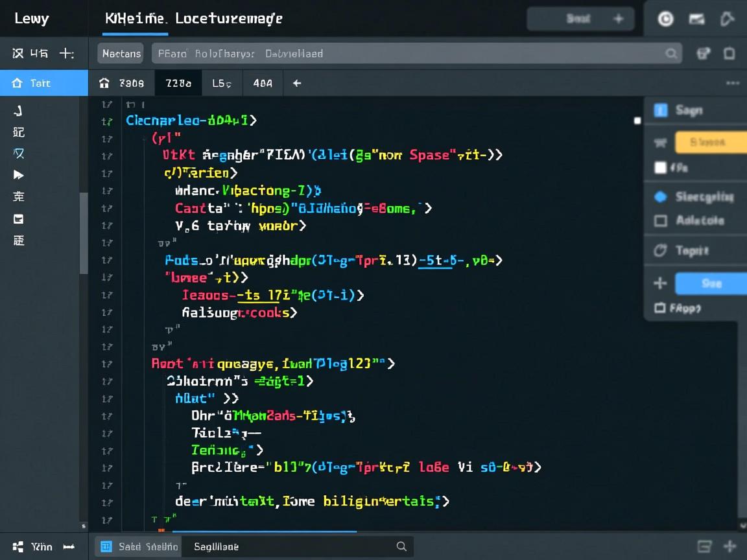Select the blue Sleecgriig radio option
The image size is (747, 560).
660,197
